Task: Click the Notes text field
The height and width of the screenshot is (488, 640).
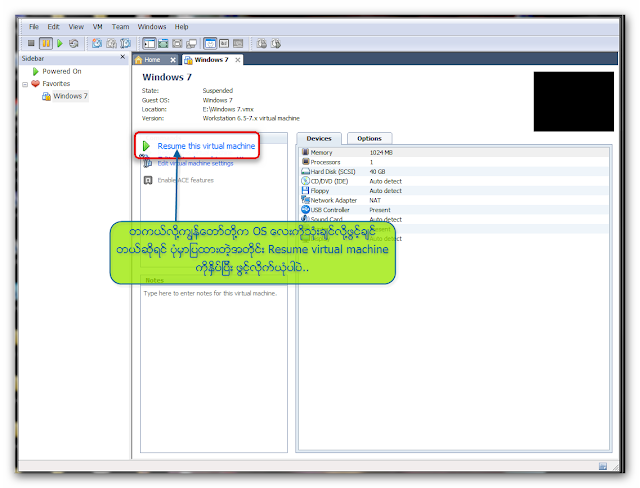Action: pyautogui.click(x=213, y=368)
